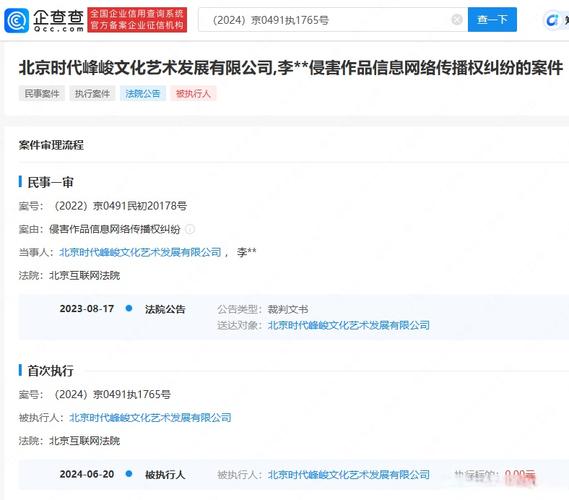Click the 2023-08-17 timeline dot
Image resolution: width=569 pixels, height=500 pixels.
[129, 308]
